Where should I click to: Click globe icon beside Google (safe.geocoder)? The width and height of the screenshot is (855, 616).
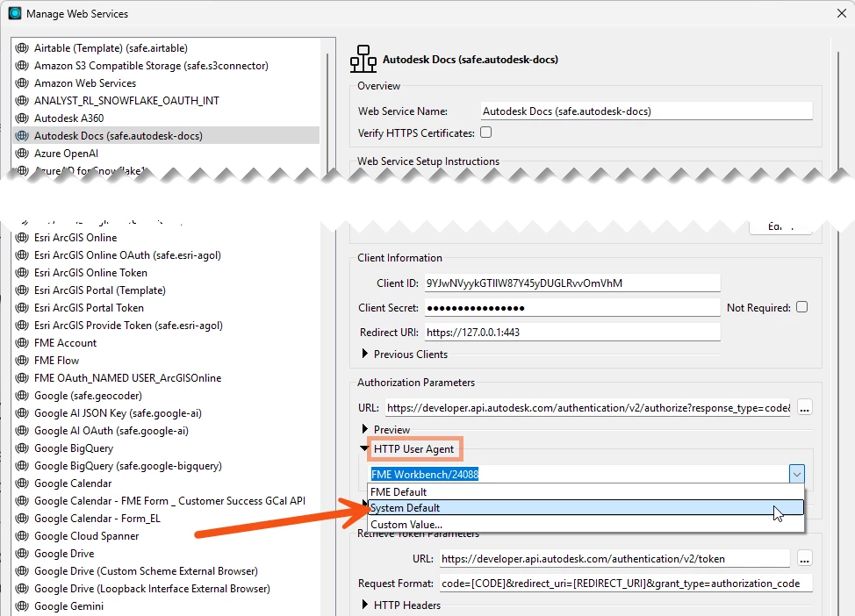pyautogui.click(x=22, y=395)
